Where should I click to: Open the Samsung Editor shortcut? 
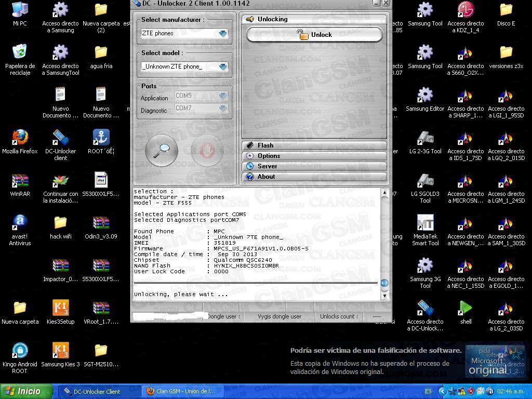coord(425,99)
